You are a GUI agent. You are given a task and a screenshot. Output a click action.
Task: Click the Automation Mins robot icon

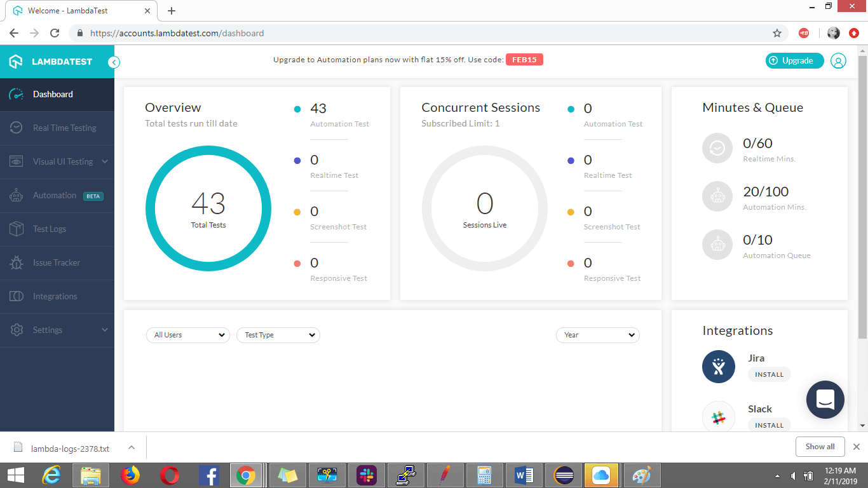pos(717,196)
